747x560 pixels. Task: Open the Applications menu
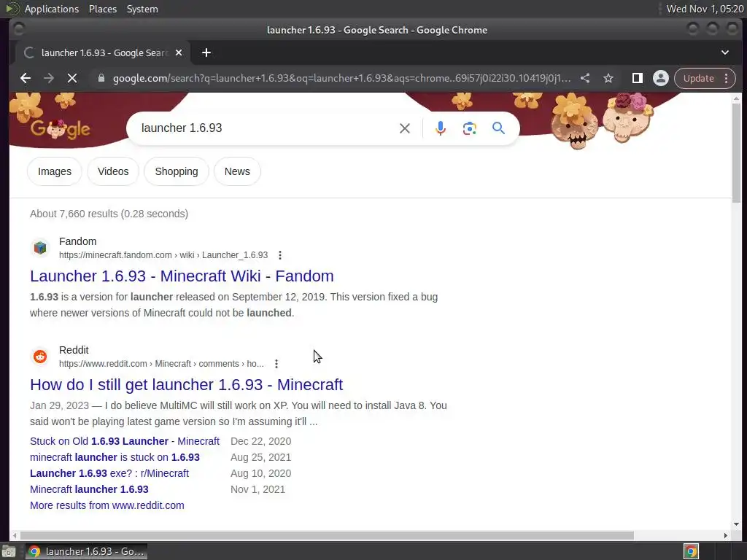pos(52,9)
